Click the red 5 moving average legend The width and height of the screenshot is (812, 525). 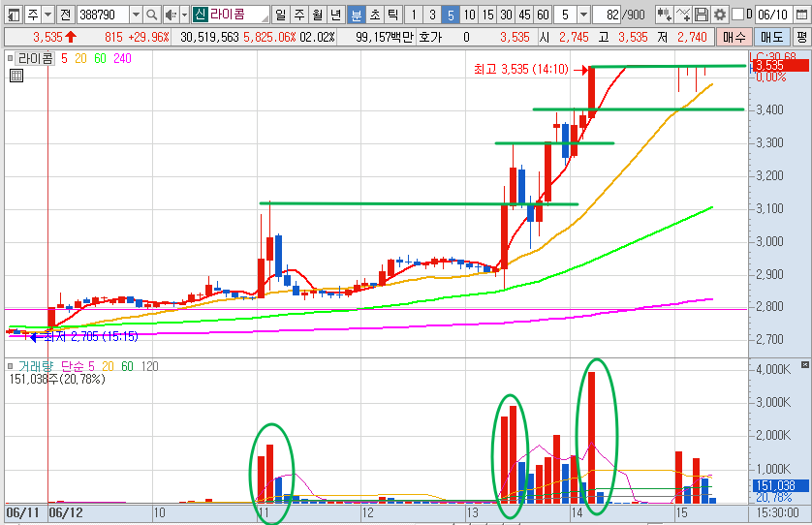tap(64, 58)
